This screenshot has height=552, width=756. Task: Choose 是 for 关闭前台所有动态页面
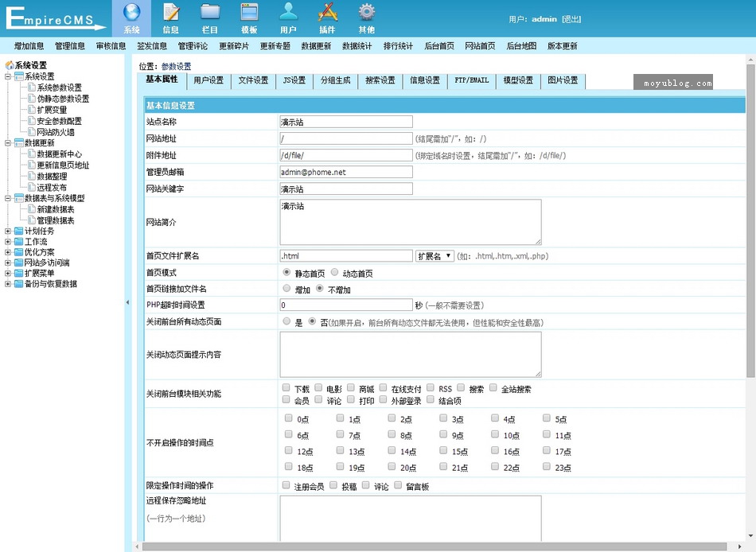click(x=286, y=321)
